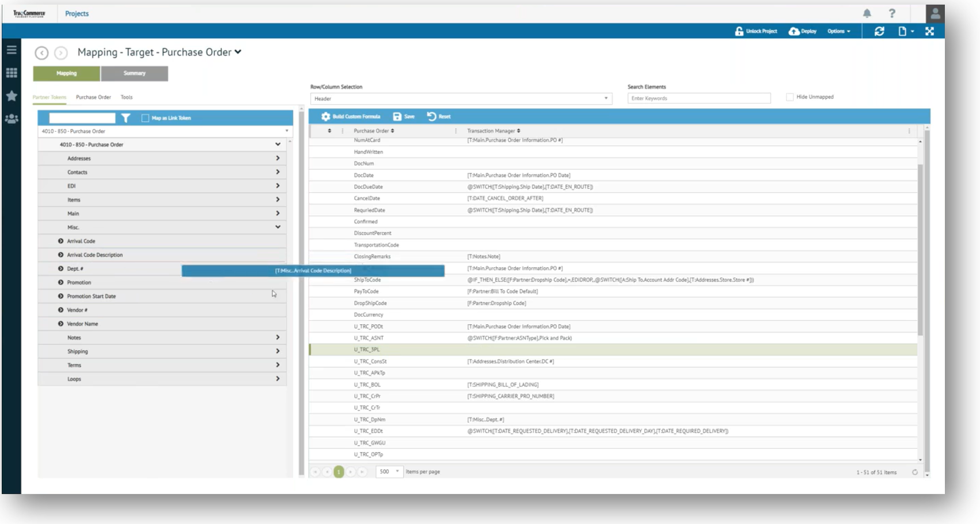This screenshot has height=524, width=980.
Task: Open the Options dropdown menu
Action: (838, 31)
